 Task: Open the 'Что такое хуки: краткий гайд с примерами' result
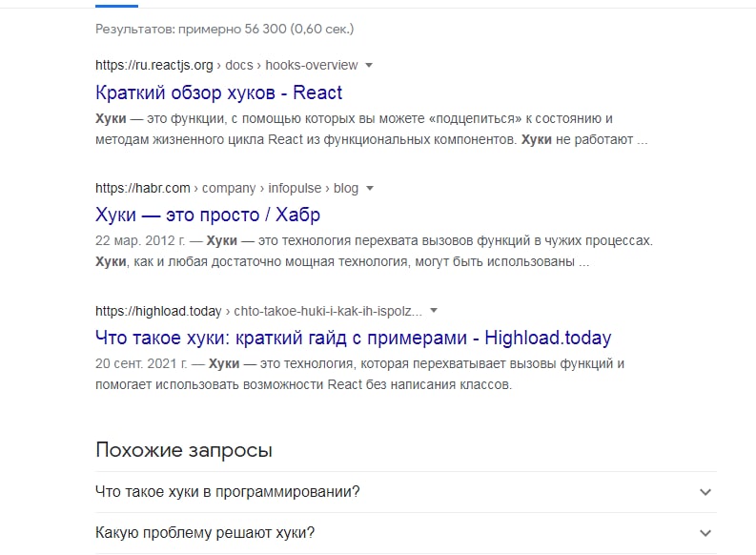tap(353, 338)
